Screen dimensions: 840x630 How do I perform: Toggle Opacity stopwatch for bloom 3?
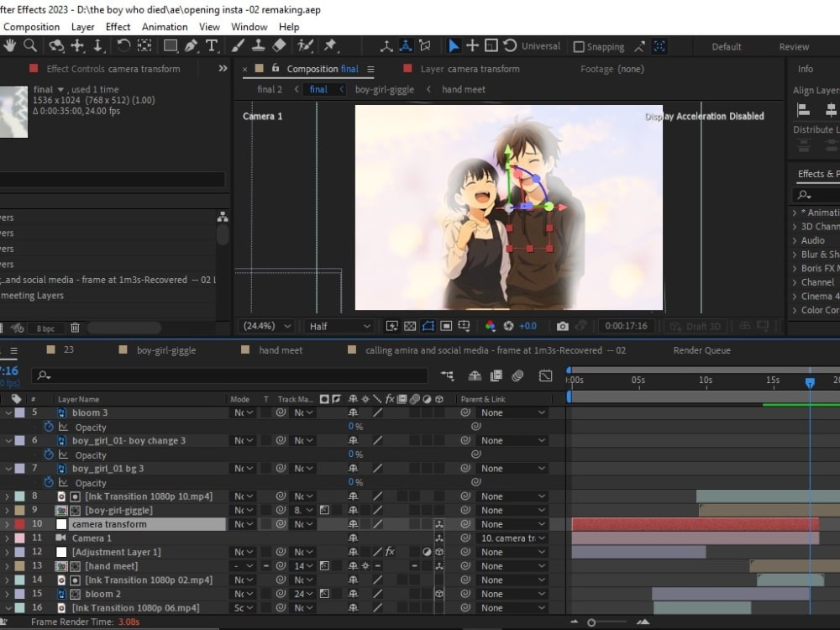pos(48,427)
